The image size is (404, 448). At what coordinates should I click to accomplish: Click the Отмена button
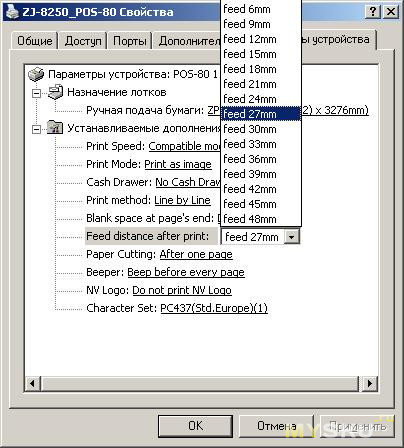click(x=276, y=426)
